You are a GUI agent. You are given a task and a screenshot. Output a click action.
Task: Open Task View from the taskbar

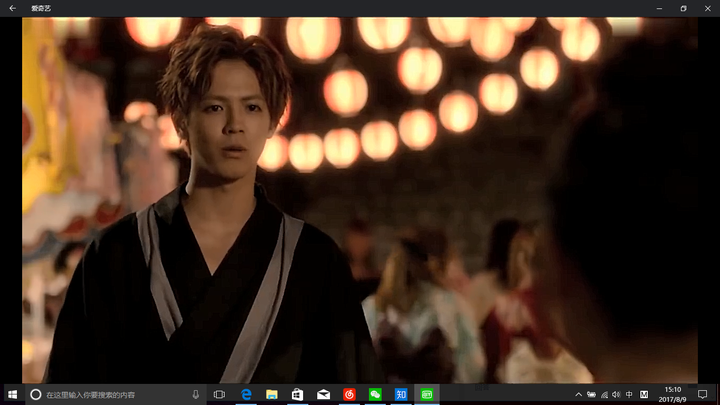coord(219,394)
